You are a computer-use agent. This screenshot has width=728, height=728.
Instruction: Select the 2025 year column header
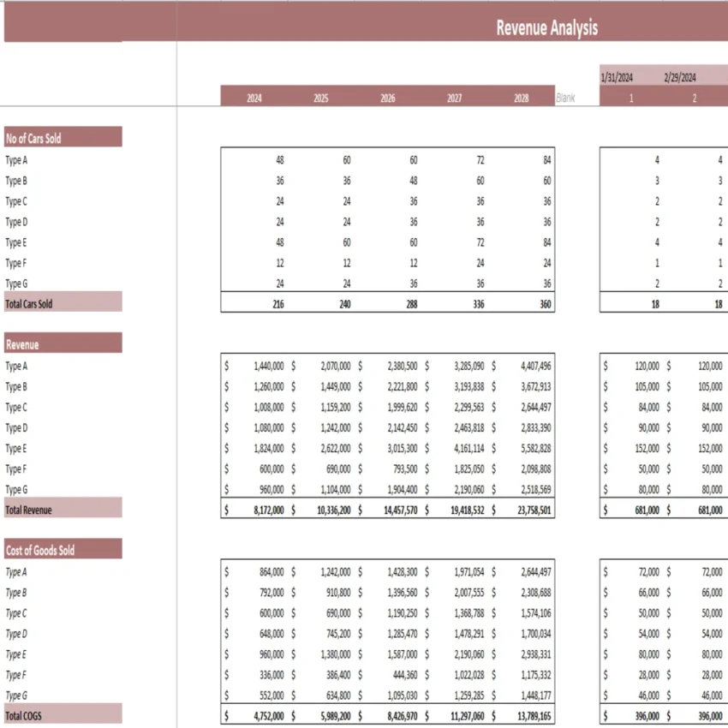pyautogui.click(x=321, y=98)
